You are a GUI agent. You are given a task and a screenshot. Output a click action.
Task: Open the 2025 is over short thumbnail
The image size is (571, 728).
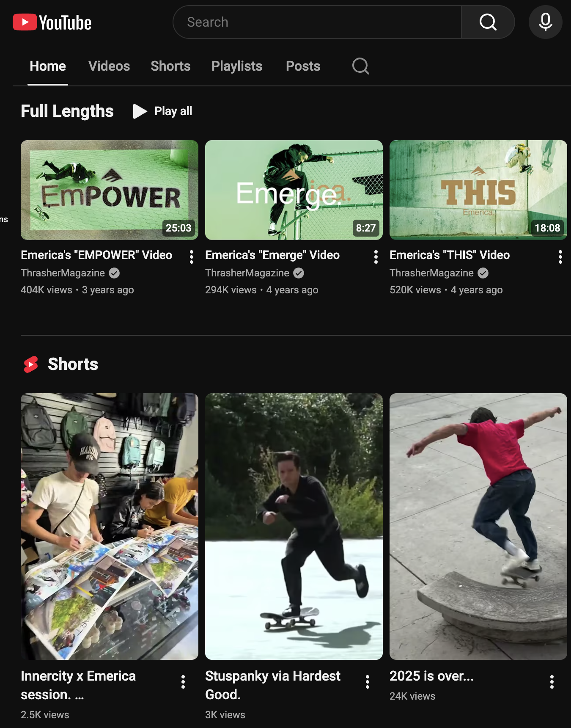pyautogui.click(x=478, y=527)
